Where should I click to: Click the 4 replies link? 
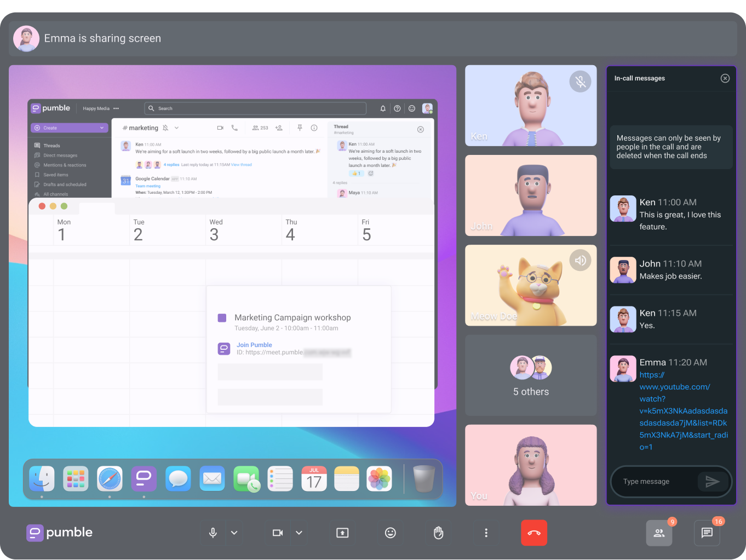171,165
